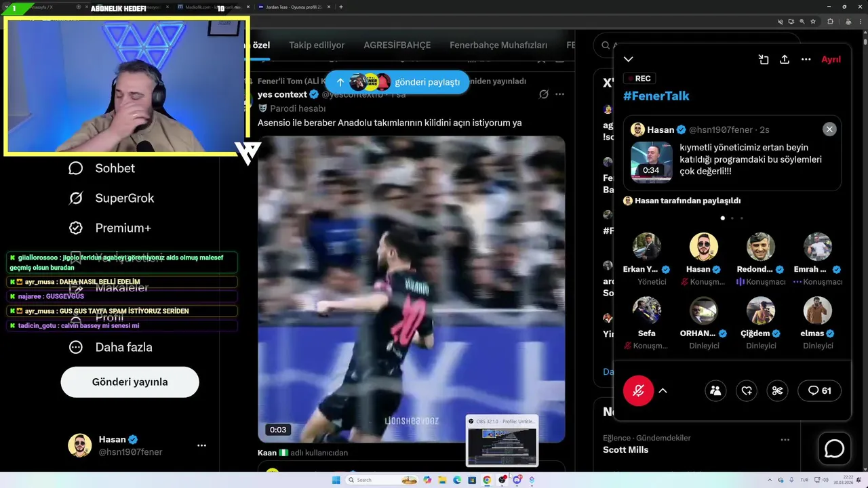The image size is (868, 488).
Task: Select Emrah speaker avatar
Action: [818, 247]
